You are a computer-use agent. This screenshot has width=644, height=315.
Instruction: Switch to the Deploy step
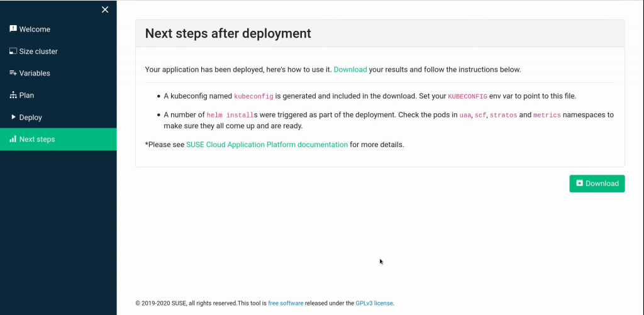tap(31, 117)
